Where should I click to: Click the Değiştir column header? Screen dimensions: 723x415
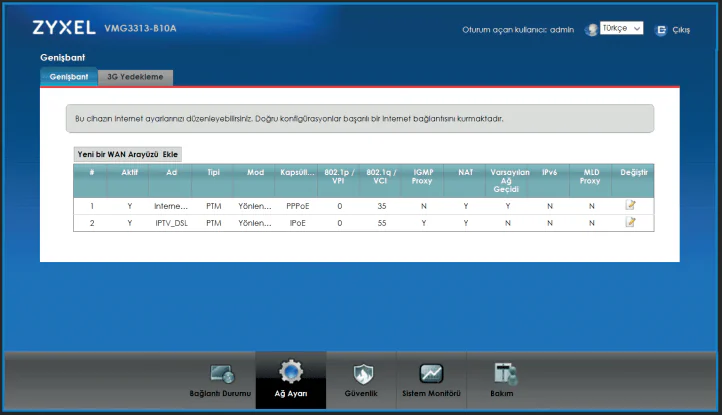click(634, 172)
